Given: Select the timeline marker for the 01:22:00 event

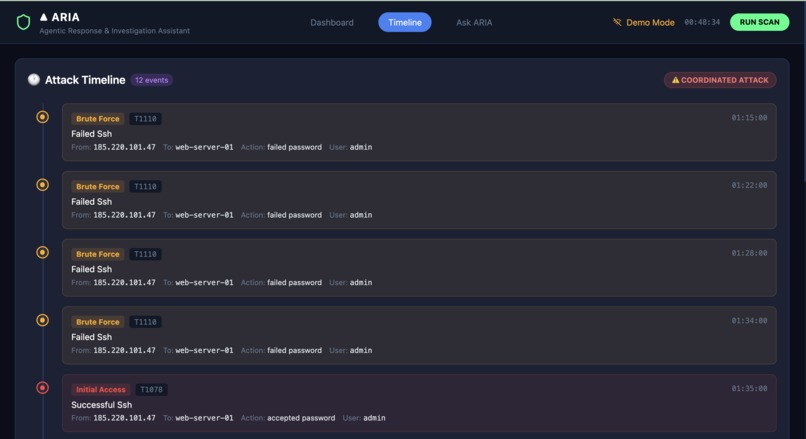Looking at the screenshot, I should 43,185.
